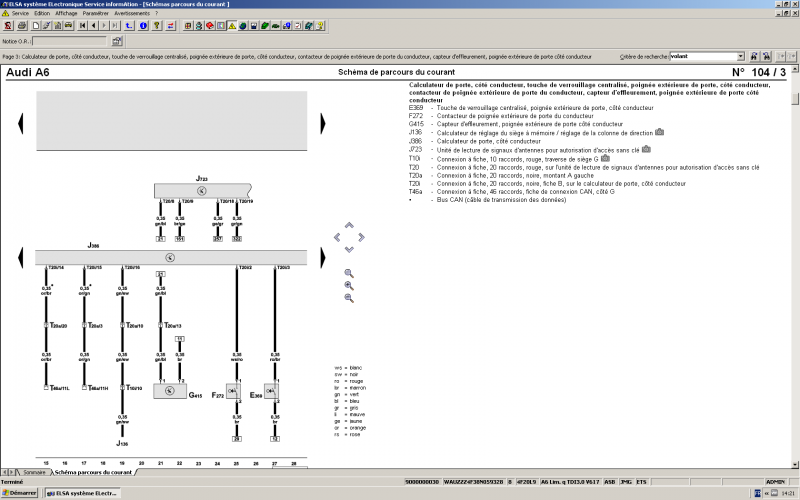Pan the diagram up with the chevron
The height and width of the screenshot is (500, 800).
pos(349,225)
